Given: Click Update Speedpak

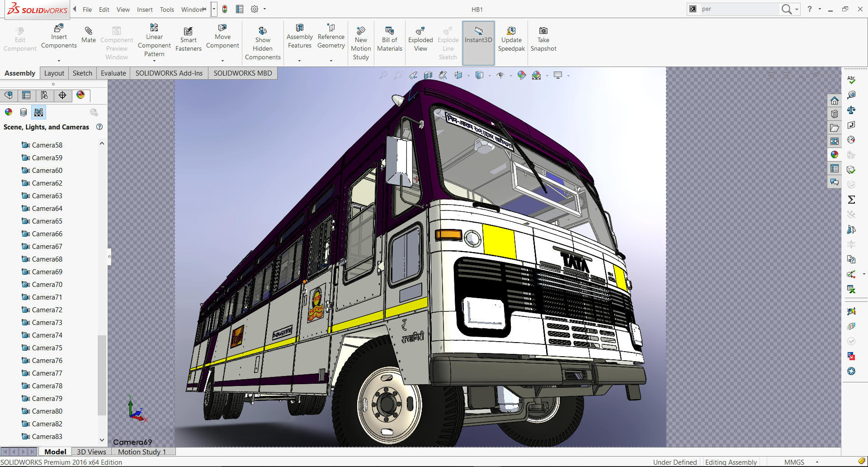Looking at the screenshot, I should 511,39.
